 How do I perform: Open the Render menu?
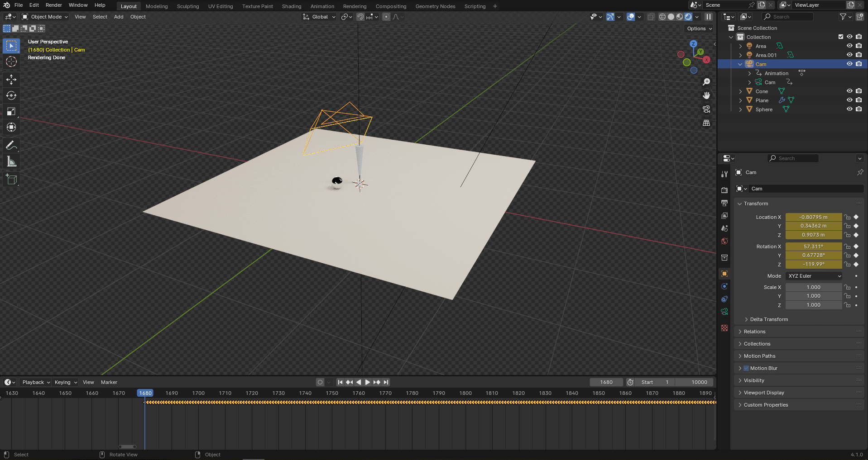pyautogui.click(x=53, y=5)
